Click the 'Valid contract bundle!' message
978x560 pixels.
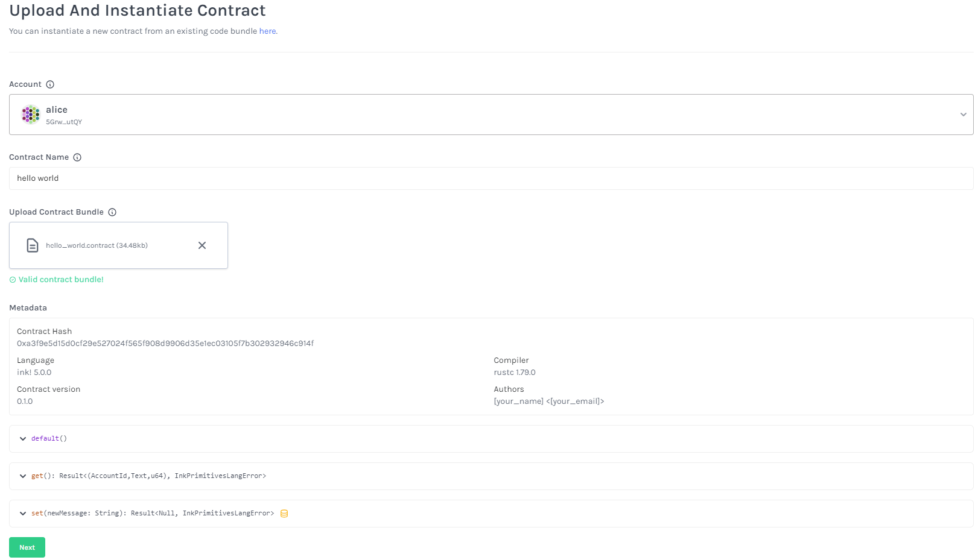click(61, 280)
